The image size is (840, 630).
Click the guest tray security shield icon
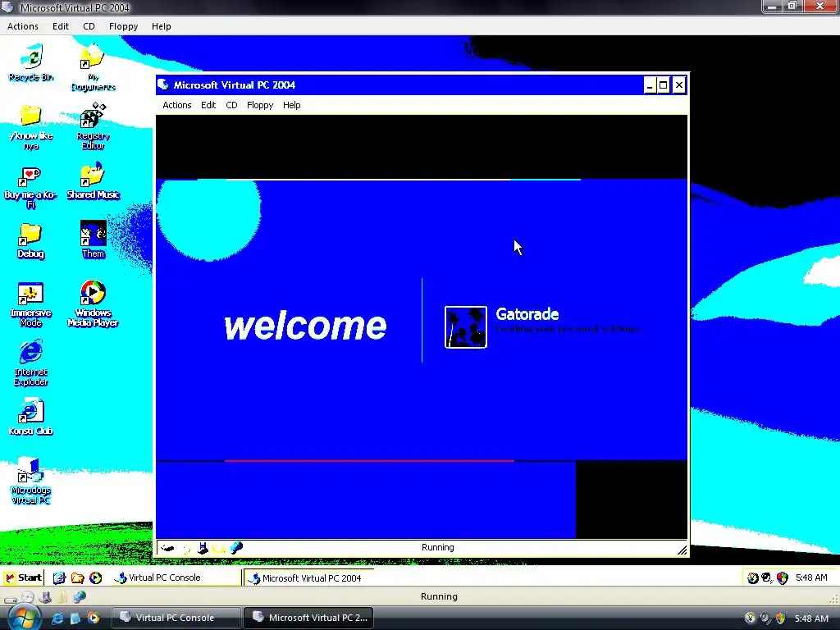click(x=782, y=577)
